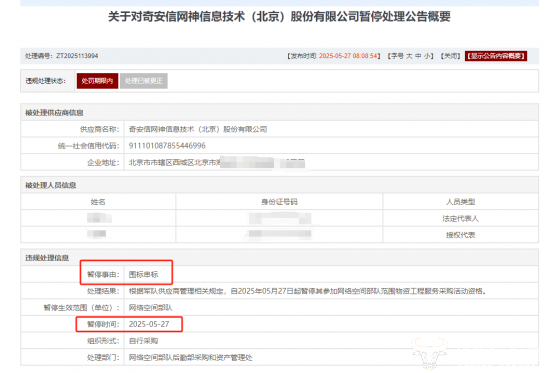Select the 处罚期限内 status tab
The height and width of the screenshot is (373, 550).
tap(98, 81)
